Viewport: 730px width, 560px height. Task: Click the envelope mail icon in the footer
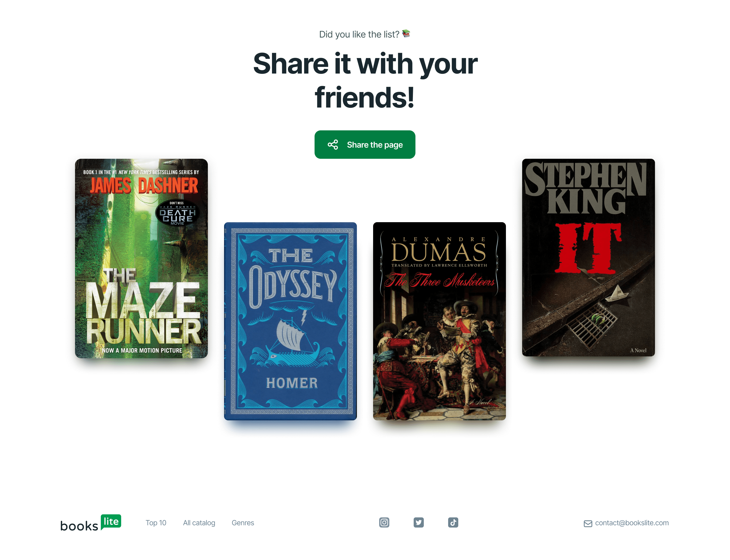[588, 523]
